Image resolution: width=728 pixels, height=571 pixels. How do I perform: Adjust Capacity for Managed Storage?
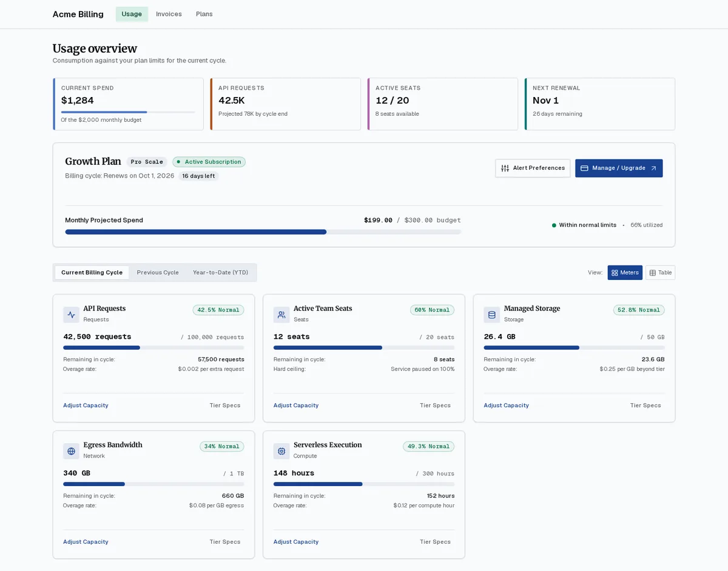pyautogui.click(x=506, y=406)
